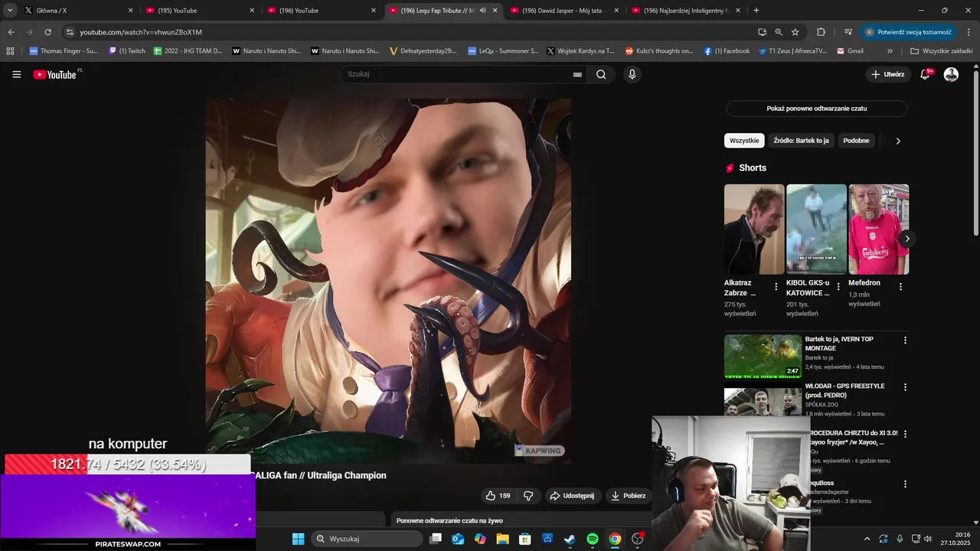Open the Alkatraz Zabrze short thumbnail
Viewport: 980px width, 551px height.
tap(754, 229)
